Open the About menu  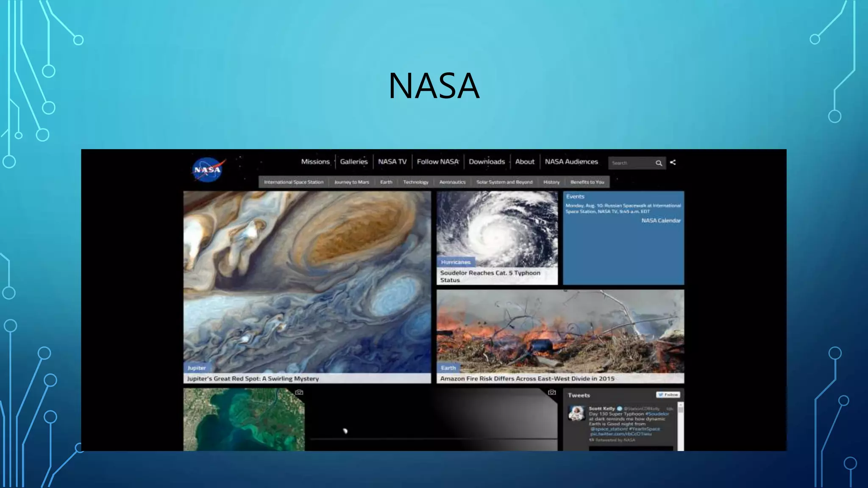525,161
